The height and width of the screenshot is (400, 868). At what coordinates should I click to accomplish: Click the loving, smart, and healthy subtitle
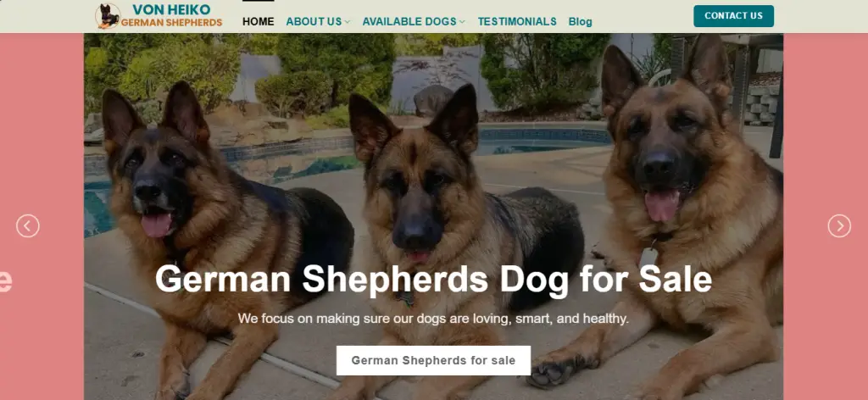pyautogui.click(x=433, y=319)
